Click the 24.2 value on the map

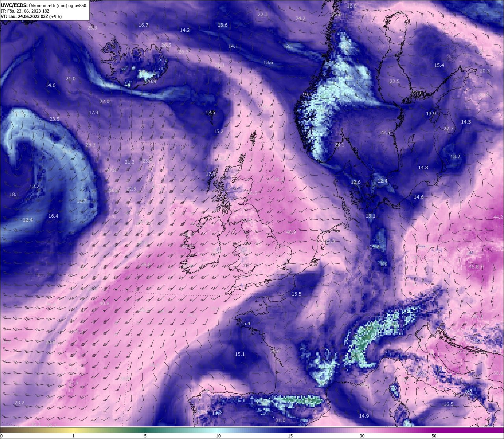click(300, 19)
